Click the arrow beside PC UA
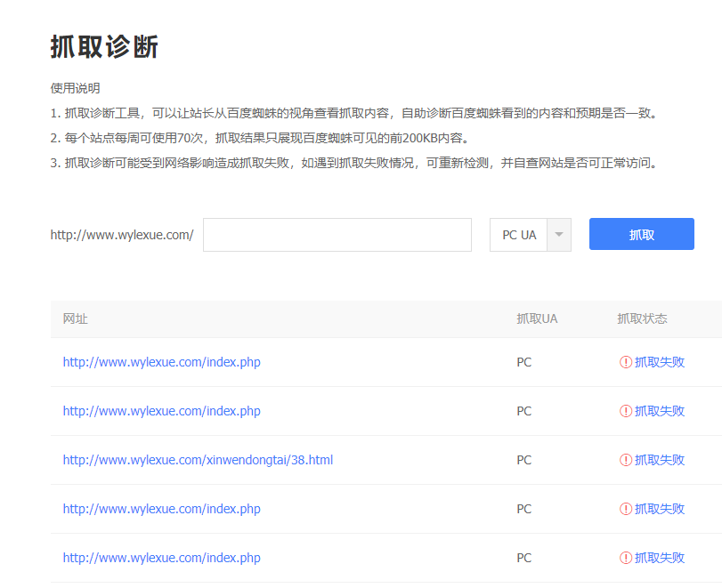This screenshot has height=588, width=722. coord(558,235)
